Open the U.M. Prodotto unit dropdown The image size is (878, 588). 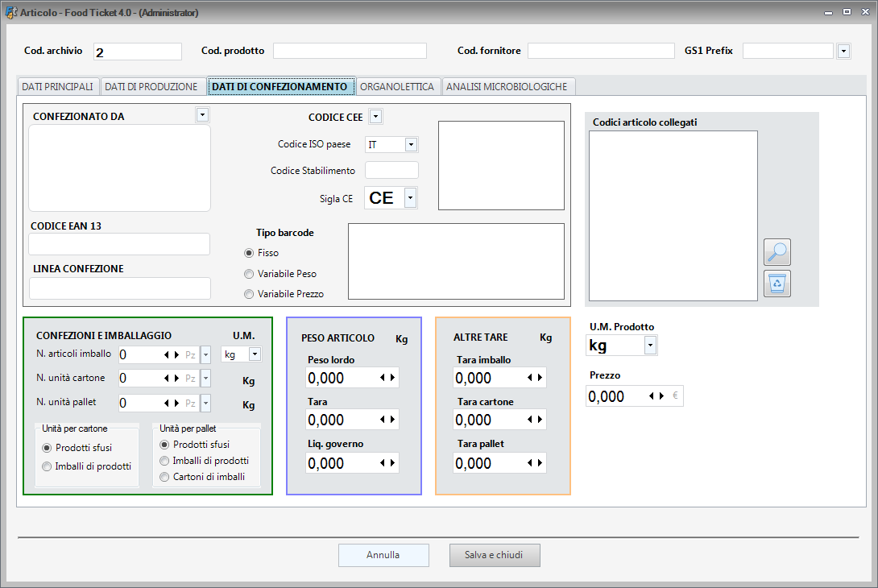click(x=649, y=344)
